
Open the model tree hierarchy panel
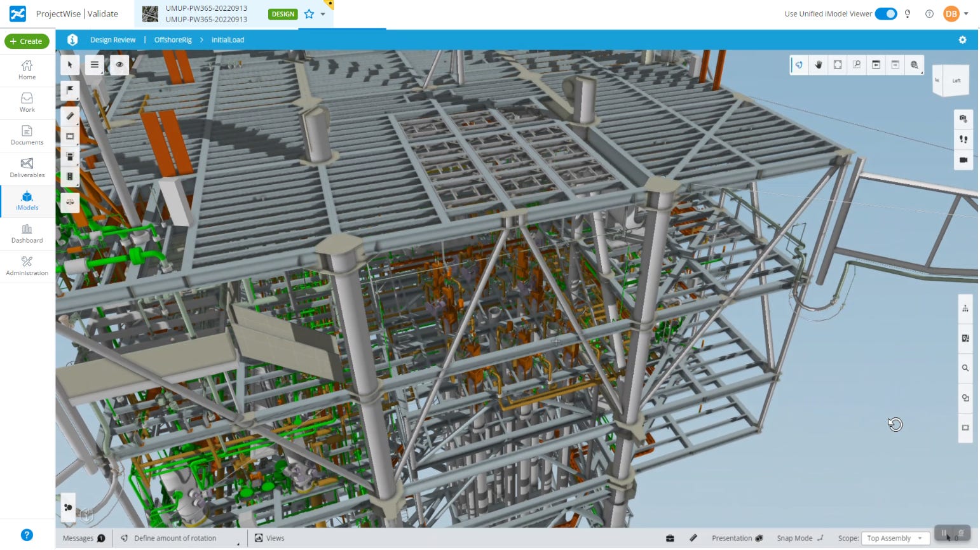[965, 309]
